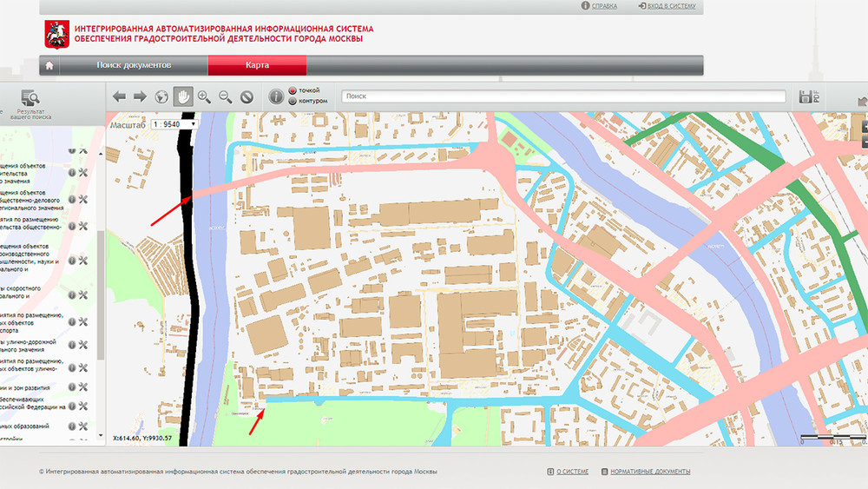Click the login icon beside ВХОД В СИСТЕМУ
The image size is (868, 489).
[x=642, y=5]
